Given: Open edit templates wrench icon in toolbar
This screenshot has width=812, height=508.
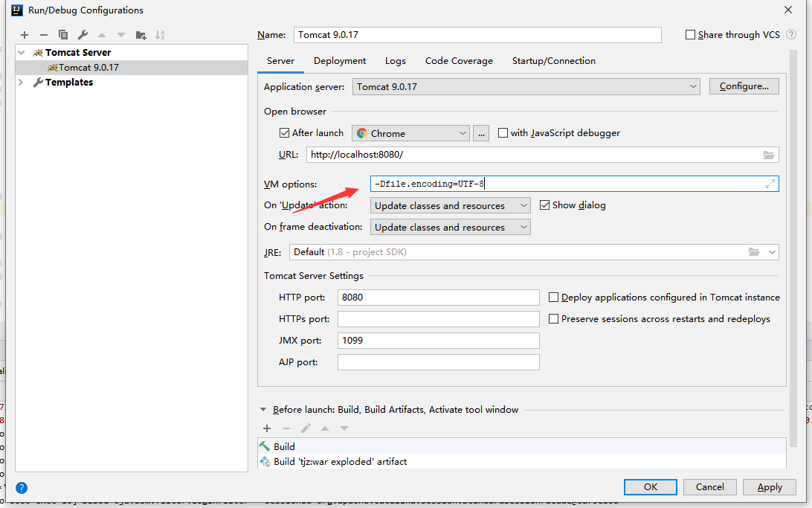Looking at the screenshot, I should pos(83,35).
